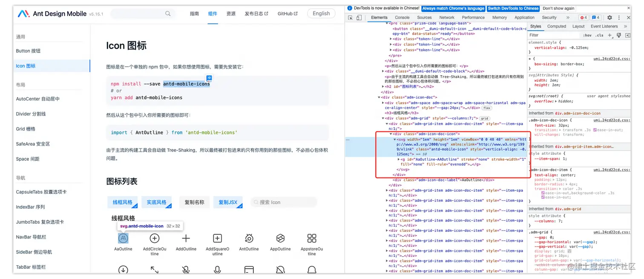This screenshot has height=279, width=644.
Task: Switch to the Console tab
Action: 402,18
